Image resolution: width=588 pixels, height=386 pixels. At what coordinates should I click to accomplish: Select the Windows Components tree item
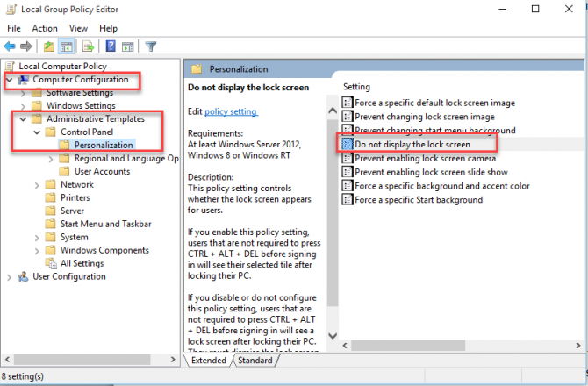click(x=104, y=250)
